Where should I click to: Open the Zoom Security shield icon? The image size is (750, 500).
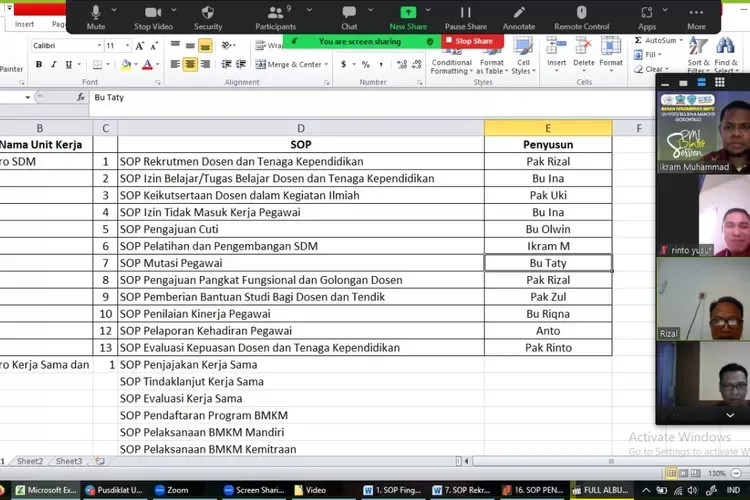click(208, 13)
